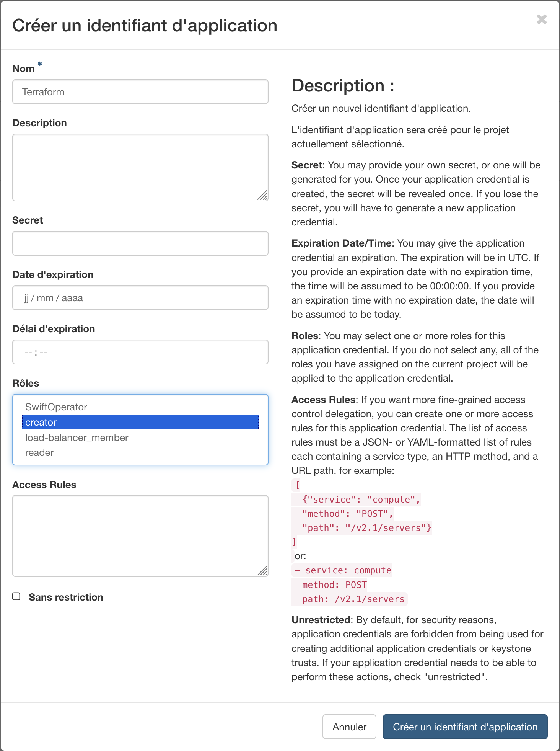
Task: Pick the reader role
Action: (39, 452)
